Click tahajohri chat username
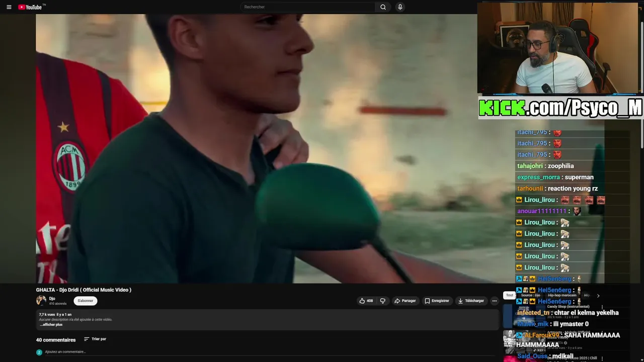Screen dimensions: 644x362 coord(530,166)
